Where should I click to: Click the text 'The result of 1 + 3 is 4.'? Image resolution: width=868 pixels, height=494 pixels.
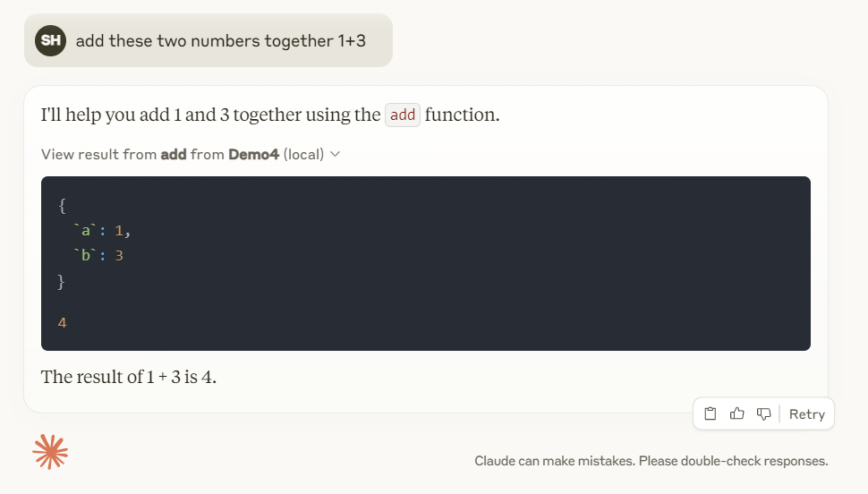(129, 377)
